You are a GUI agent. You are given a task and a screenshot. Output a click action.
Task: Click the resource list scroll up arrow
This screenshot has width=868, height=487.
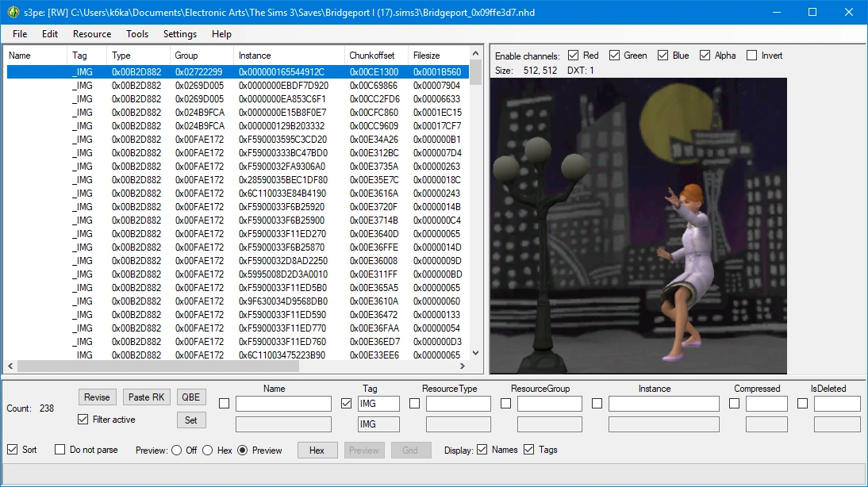click(x=475, y=53)
